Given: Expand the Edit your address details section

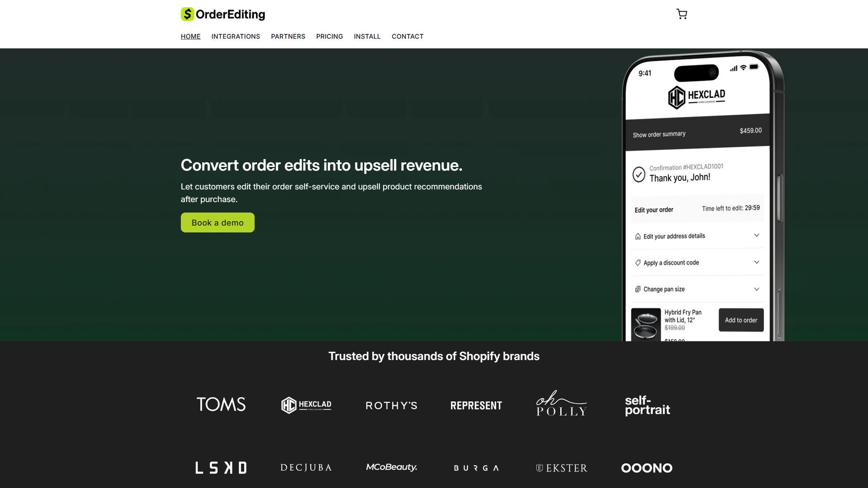Looking at the screenshot, I should 756,236.
